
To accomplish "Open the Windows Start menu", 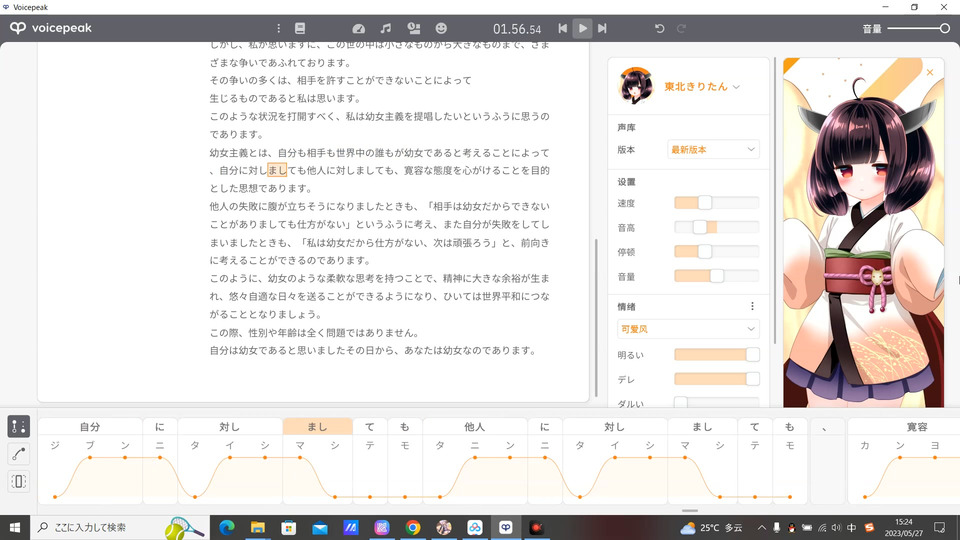I will pos(15,527).
